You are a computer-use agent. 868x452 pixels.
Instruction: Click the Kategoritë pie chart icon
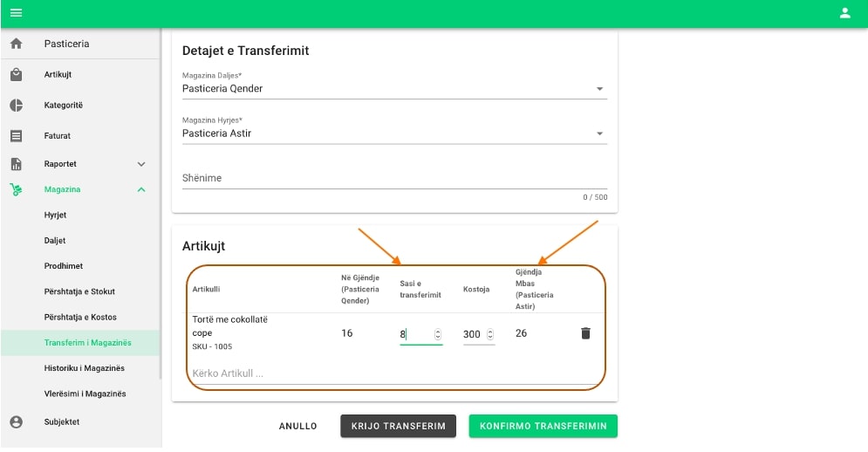click(16, 106)
